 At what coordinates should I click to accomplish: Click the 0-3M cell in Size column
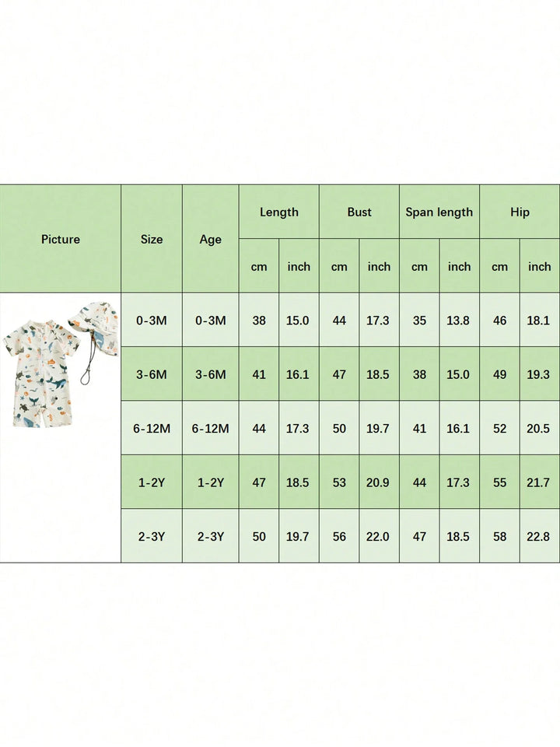152,321
